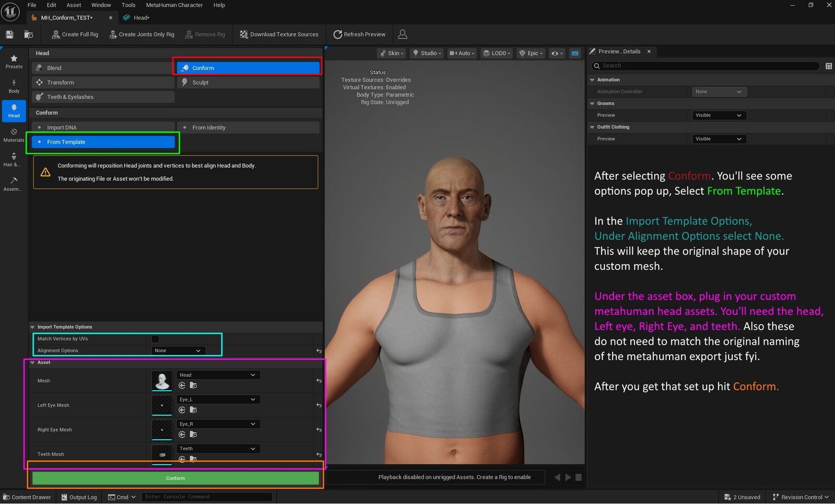Collapse the Import Template Options section
This screenshot has height=504, width=835.
pos(33,327)
